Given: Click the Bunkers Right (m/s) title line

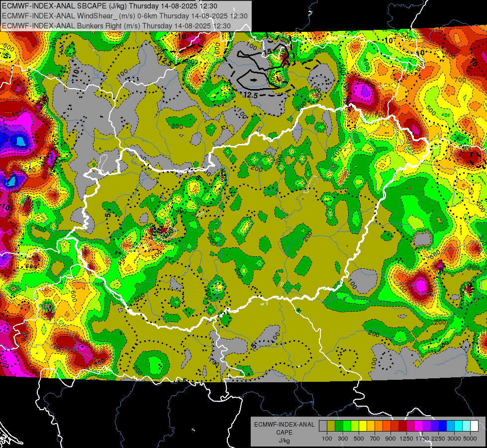Looking at the screenshot, I should (x=116, y=26).
